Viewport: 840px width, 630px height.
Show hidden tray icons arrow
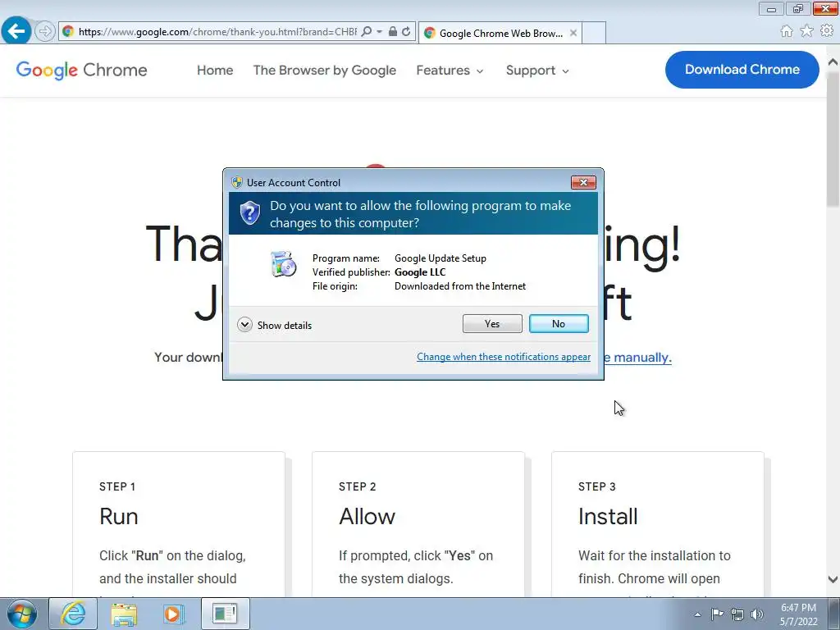[697, 614]
